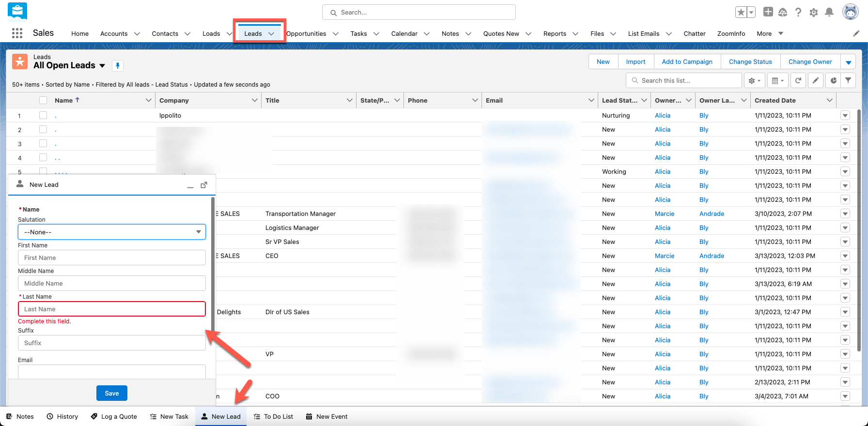This screenshot has width=868, height=426.
Task: Click the Search this list field
Action: (x=684, y=80)
